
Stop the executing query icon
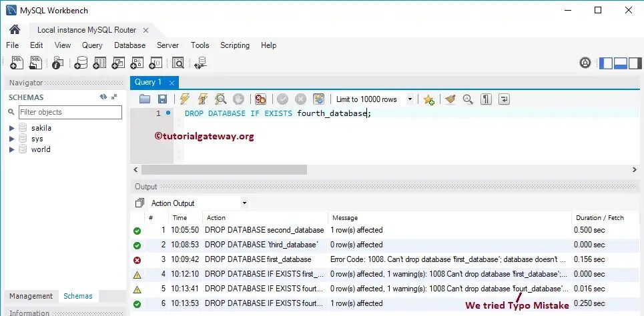click(x=239, y=99)
